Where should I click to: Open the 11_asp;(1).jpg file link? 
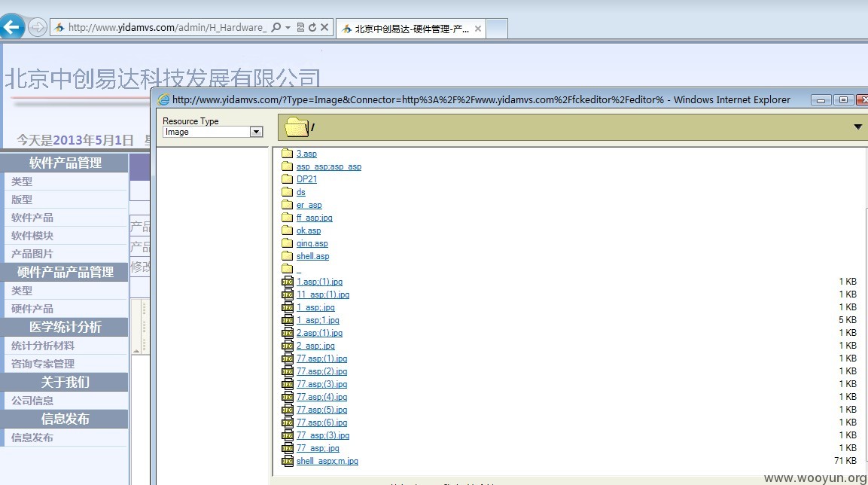point(323,294)
